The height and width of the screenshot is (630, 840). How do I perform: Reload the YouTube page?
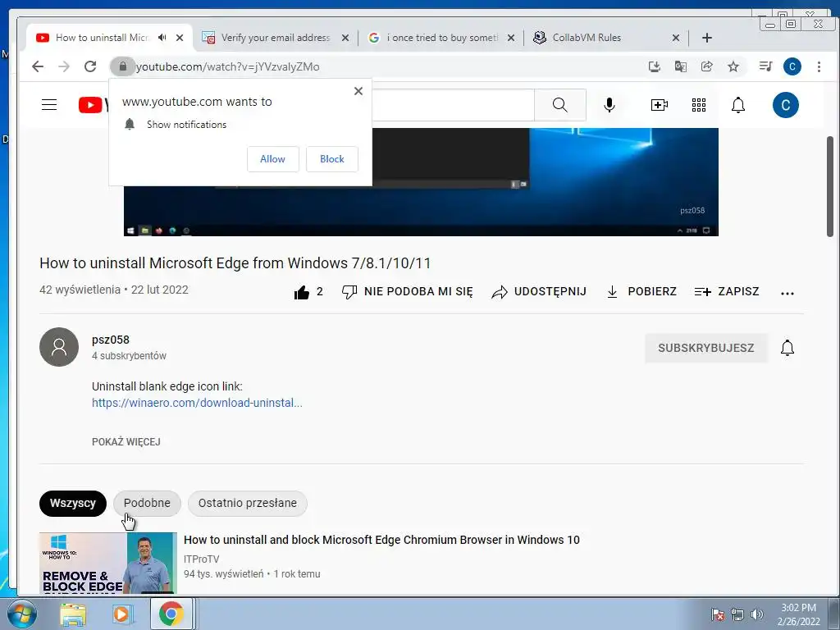[x=90, y=66]
